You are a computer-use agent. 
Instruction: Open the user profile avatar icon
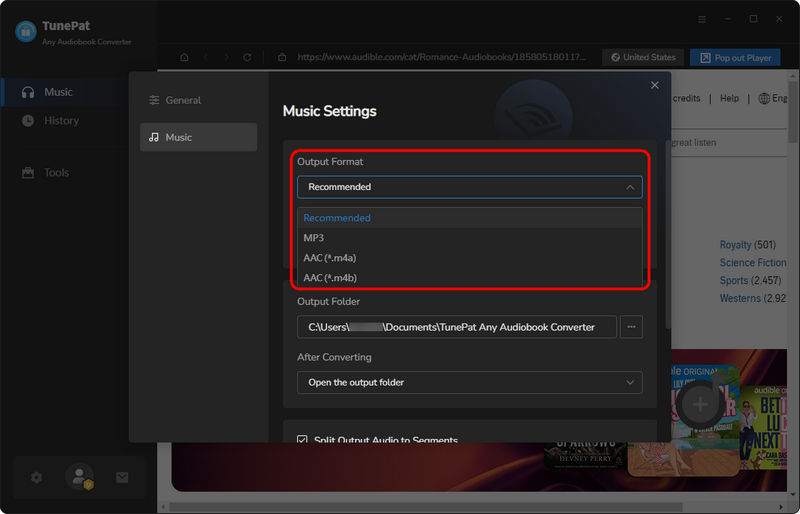(x=80, y=477)
